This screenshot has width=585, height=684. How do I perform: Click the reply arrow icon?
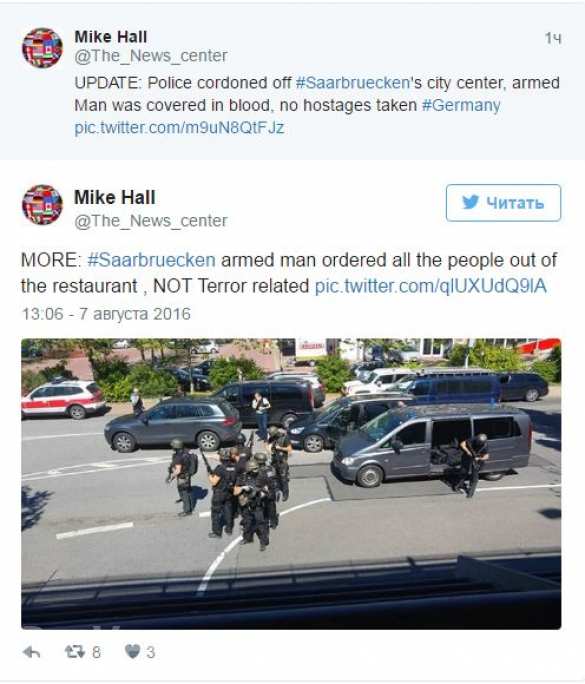click(31, 653)
